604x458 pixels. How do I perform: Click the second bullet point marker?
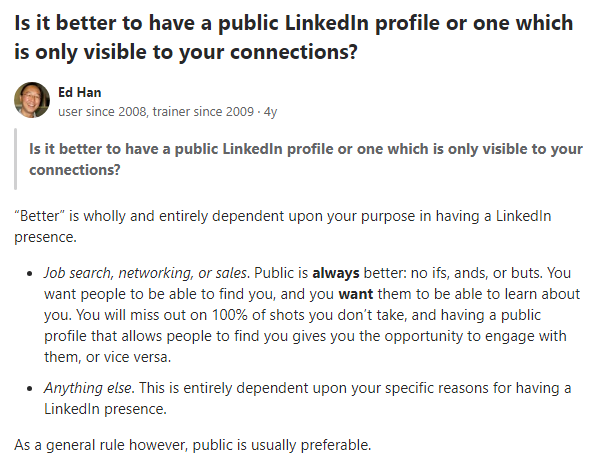(x=30, y=389)
